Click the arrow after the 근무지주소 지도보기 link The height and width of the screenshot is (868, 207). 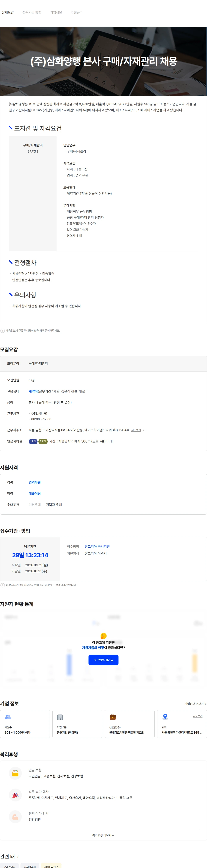click(143, 430)
